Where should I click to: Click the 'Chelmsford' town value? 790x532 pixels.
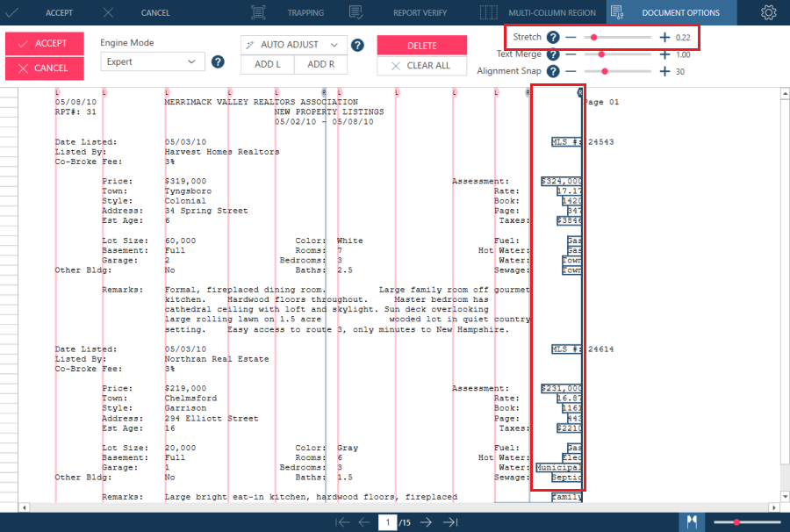190,398
